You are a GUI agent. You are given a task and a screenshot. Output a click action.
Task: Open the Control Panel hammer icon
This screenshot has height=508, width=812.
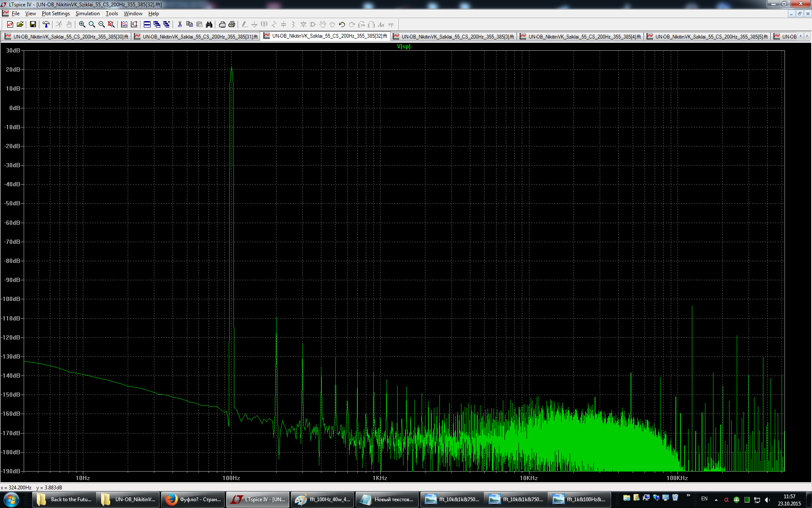click(x=46, y=25)
